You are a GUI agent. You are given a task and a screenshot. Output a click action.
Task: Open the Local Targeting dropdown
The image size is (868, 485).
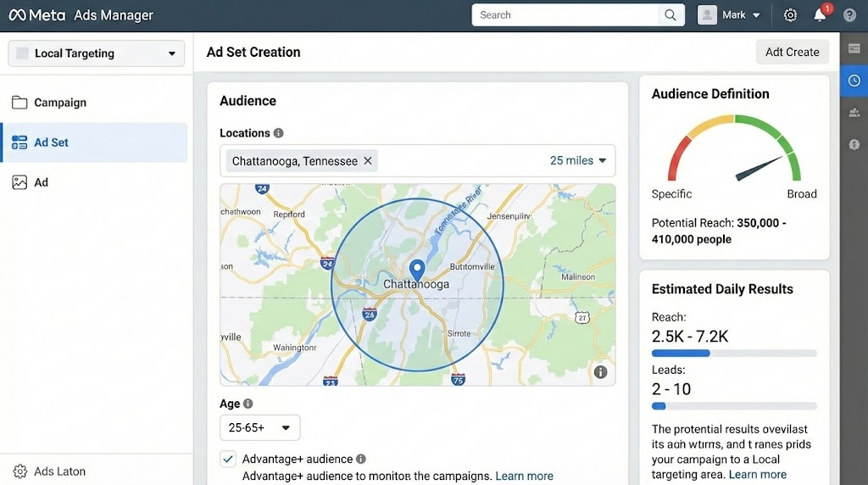[97, 53]
